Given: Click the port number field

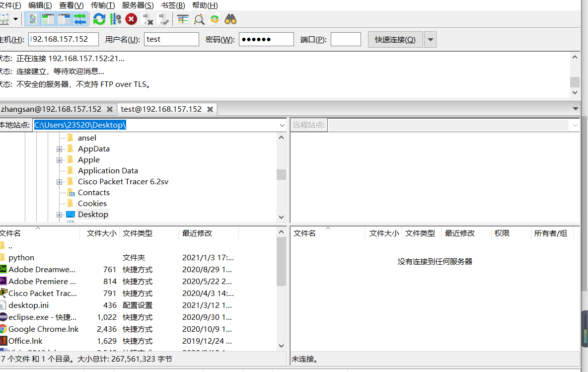Looking at the screenshot, I should [346, 39].
